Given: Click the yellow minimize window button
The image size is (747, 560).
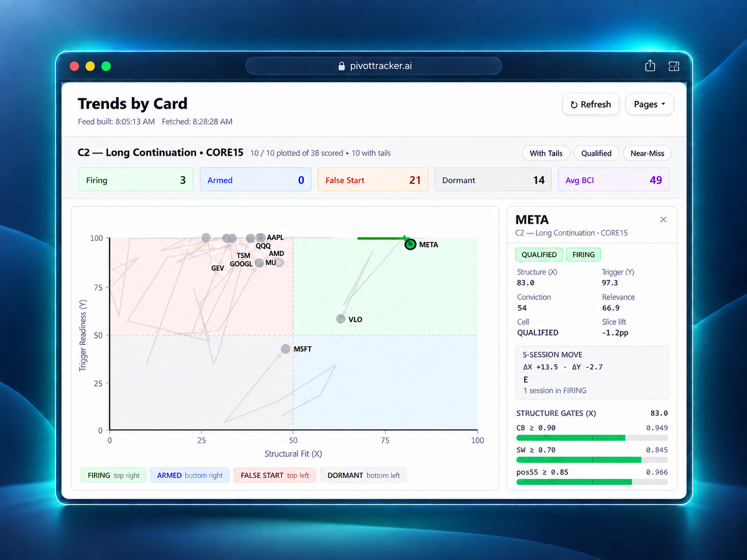Looking at the screenshot, I should point(90,66).
